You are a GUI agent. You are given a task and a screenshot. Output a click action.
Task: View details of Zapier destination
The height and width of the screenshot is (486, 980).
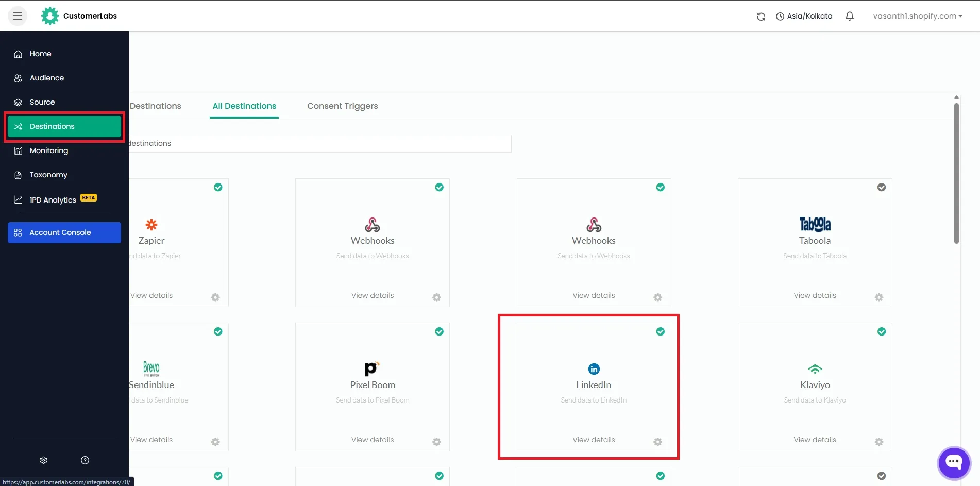pyautogui.click(x=151, y=295)
